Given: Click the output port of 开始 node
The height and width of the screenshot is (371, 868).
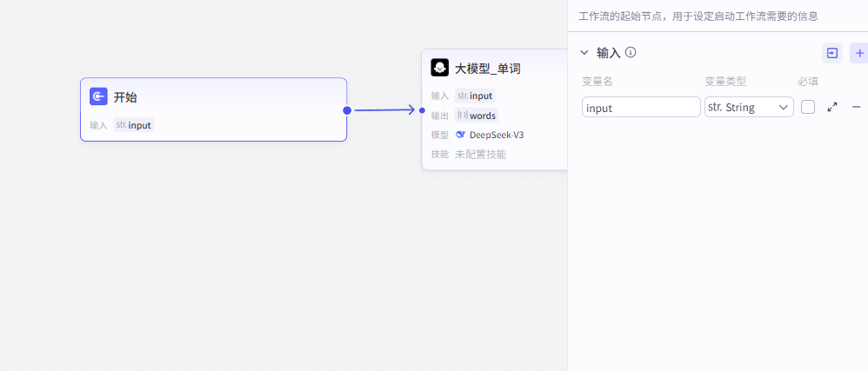Looking at the screenshot, I should 347,110.
